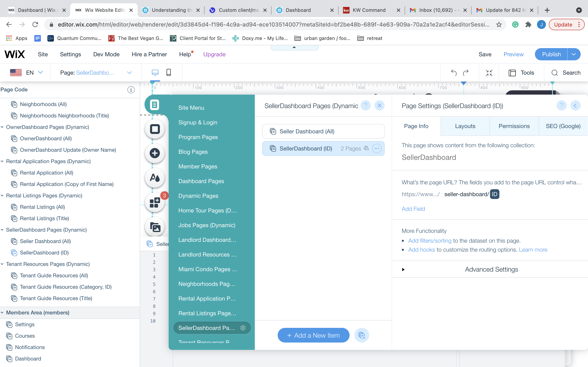Click Add a New Item button
Screen dimensions: 588x367
[313, 335]
